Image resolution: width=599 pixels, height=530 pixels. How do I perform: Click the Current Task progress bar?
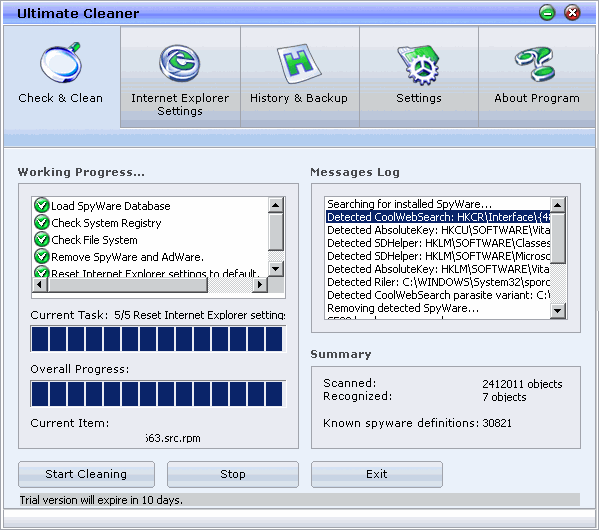tap(158, 339)
